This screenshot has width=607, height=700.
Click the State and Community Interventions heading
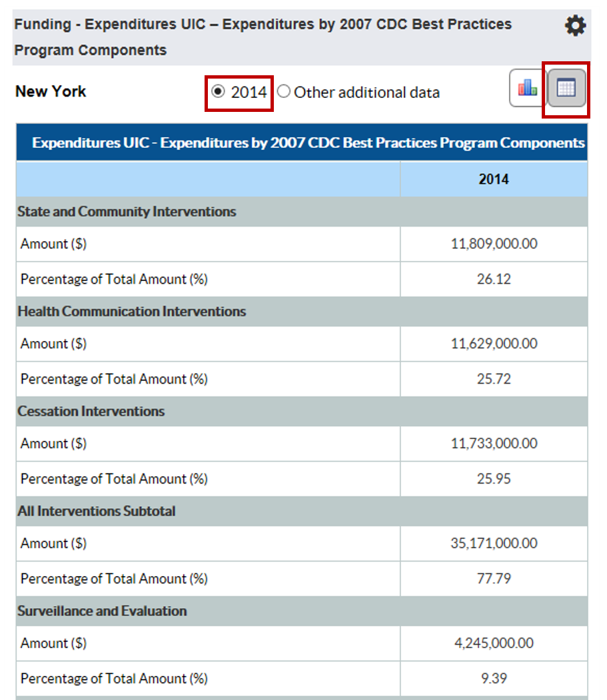(x=127, y=212)
